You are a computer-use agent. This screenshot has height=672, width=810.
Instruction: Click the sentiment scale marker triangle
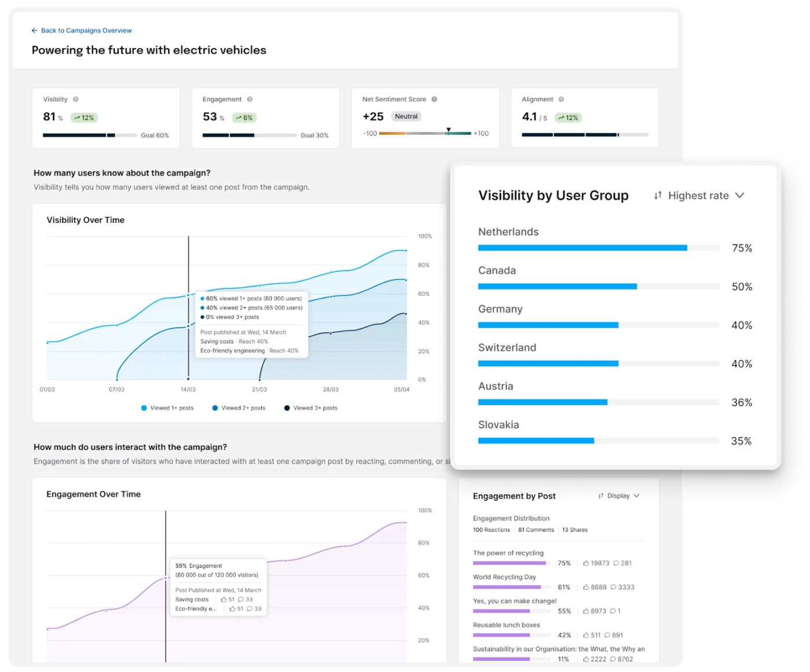coord(448,130)
